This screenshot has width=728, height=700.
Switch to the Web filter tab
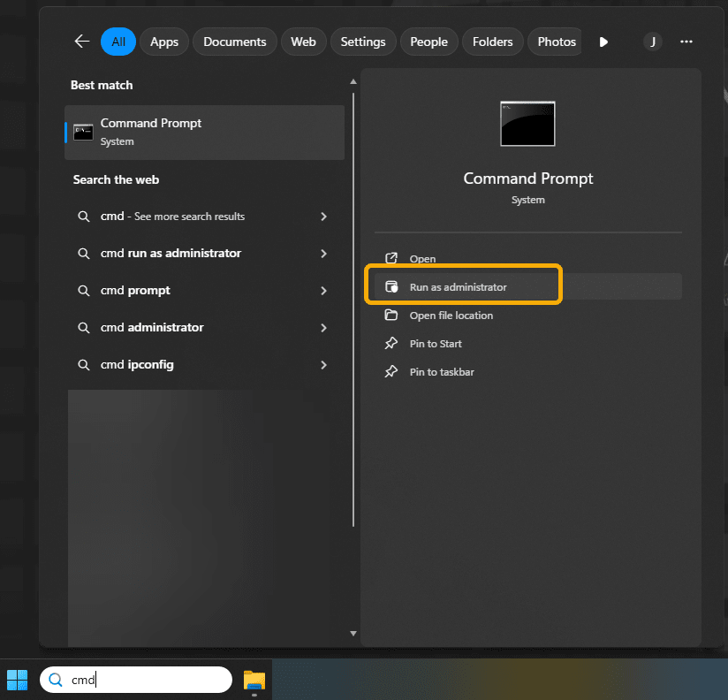[304, 42]
